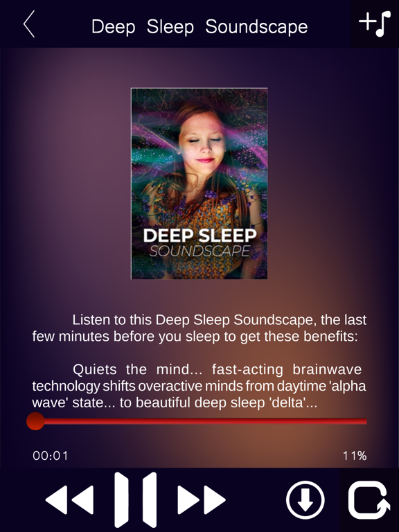Image resolution: width=399 pixels, height=532 pixels.
Task: Click the 11% progress indicator
Action: tap(355, 456)
